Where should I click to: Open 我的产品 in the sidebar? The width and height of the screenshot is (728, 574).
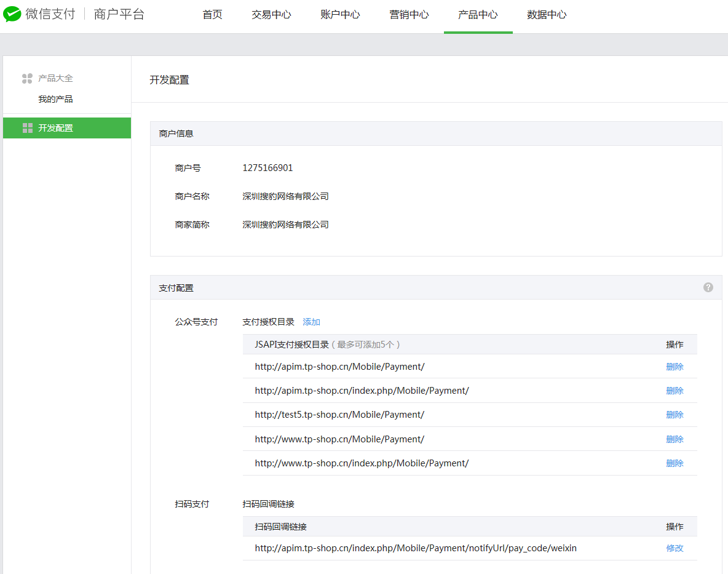tap(55, 99)
